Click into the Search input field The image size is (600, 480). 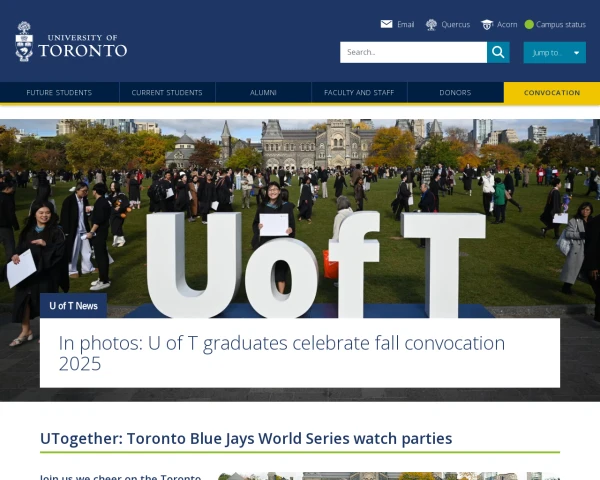click(413, 52)
